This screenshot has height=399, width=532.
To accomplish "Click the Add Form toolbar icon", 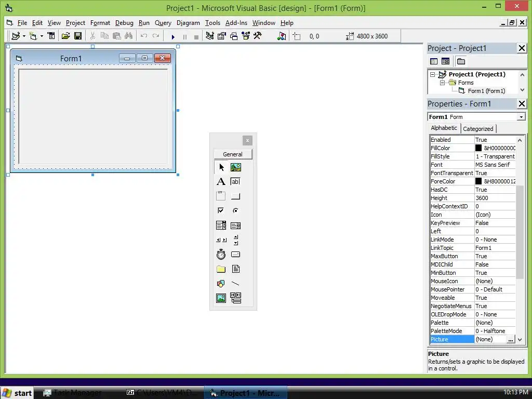I will [33, 36].
